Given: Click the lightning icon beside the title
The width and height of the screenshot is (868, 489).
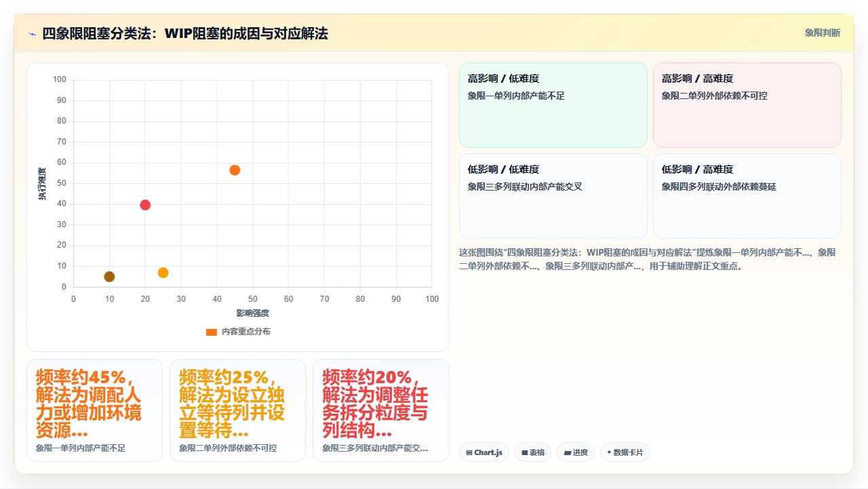Looking at the screenshot, I should click(x=33, y=33).
